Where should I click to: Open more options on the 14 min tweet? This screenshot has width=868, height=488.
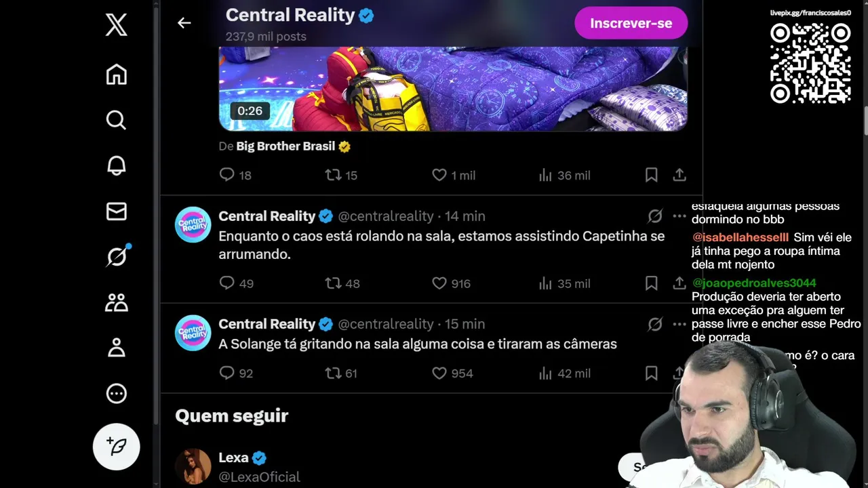[x=679, y=216]
